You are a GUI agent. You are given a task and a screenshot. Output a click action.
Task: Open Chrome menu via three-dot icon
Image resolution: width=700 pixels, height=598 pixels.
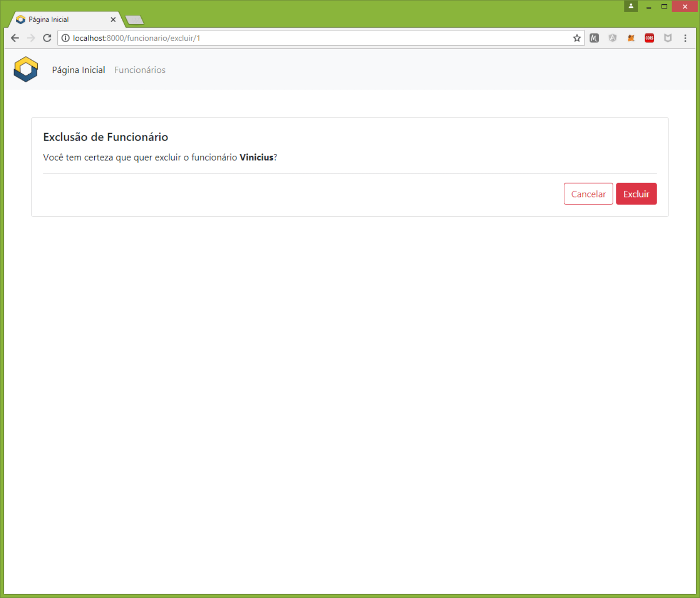coord(685,38)
